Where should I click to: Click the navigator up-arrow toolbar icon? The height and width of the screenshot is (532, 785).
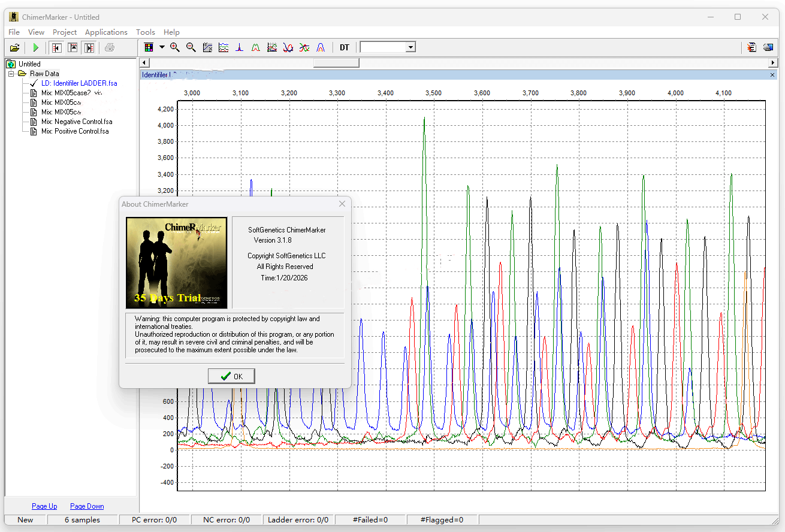tap(73, 47)
